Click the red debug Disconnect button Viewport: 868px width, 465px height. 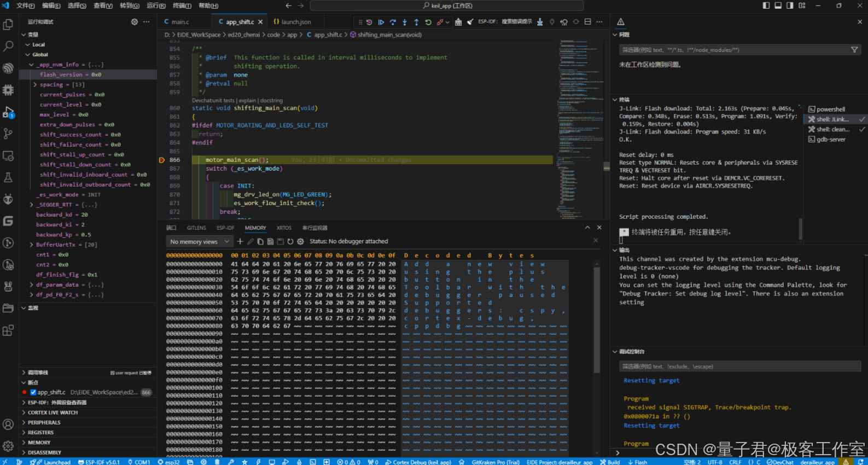(x=440, y=22)
